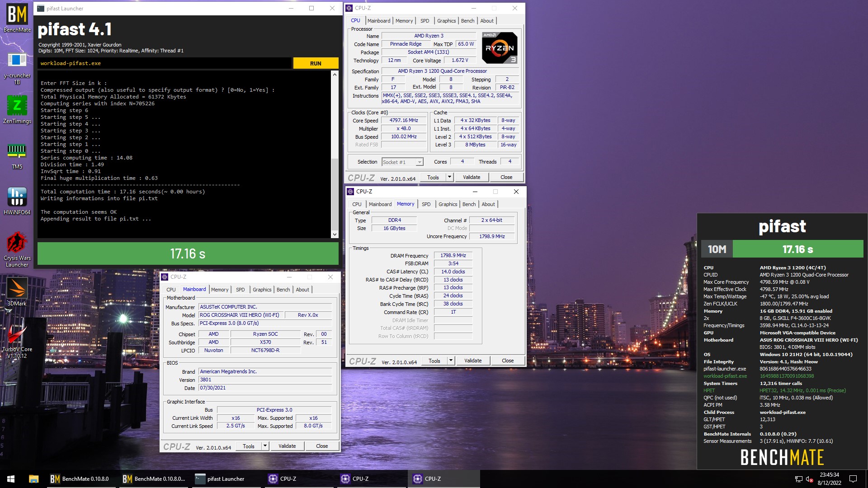Click the muted volume tray icon

click(810, 479)
